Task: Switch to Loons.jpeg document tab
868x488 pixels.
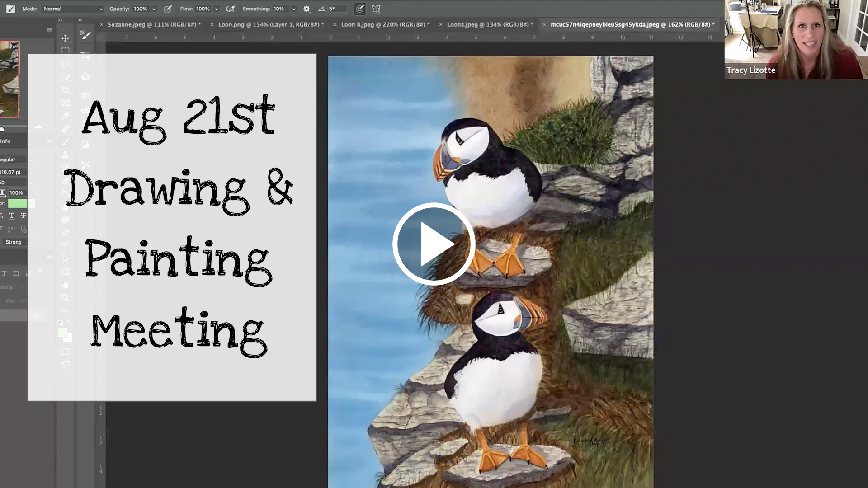Action: pos(490,24)
